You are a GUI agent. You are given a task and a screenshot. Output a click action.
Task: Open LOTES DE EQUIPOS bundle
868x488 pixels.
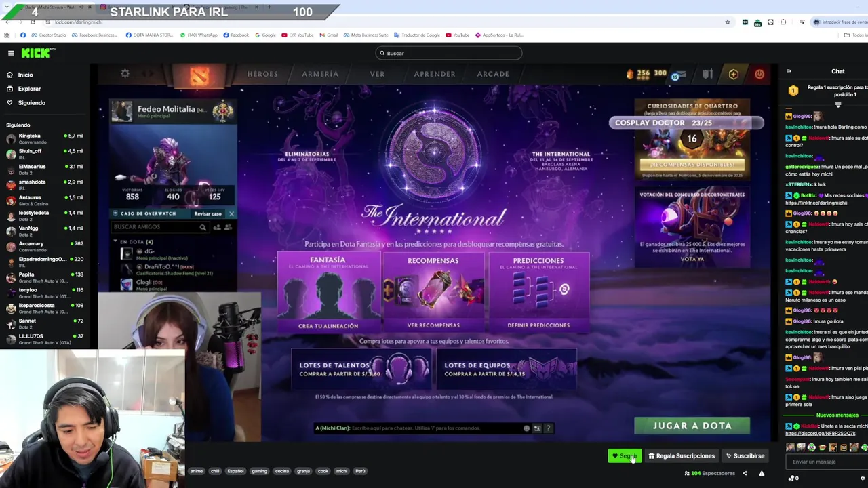(506, 369)
